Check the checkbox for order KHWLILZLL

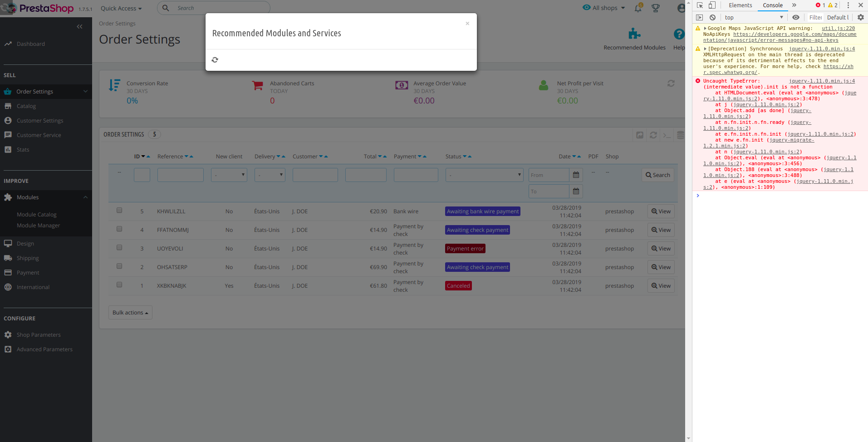tap(119, 210)
